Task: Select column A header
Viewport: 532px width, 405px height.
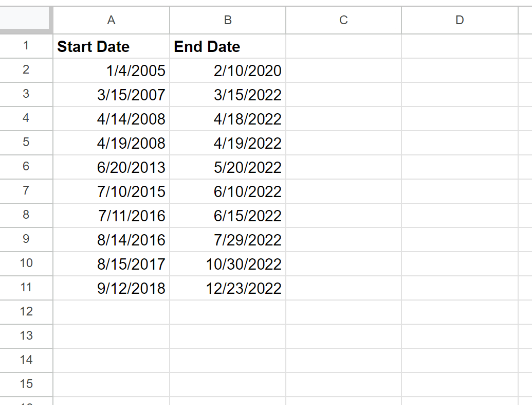Action: click(x=112, y=20)
